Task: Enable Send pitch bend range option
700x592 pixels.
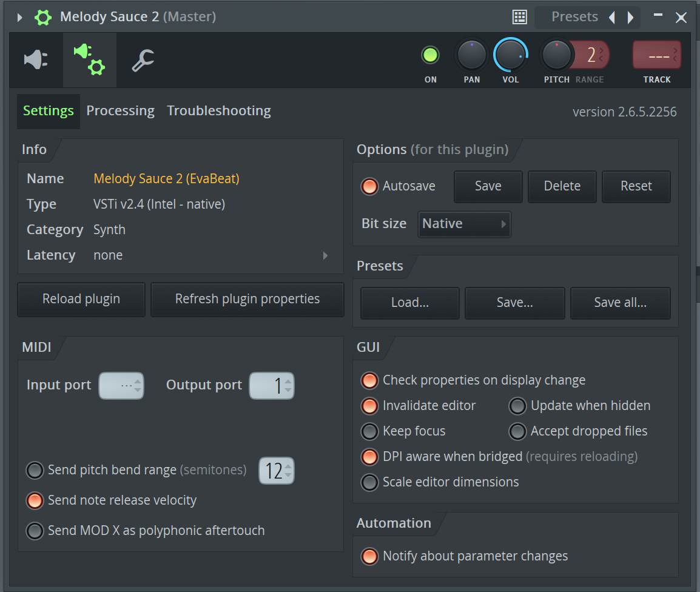Action: [35, 470]
